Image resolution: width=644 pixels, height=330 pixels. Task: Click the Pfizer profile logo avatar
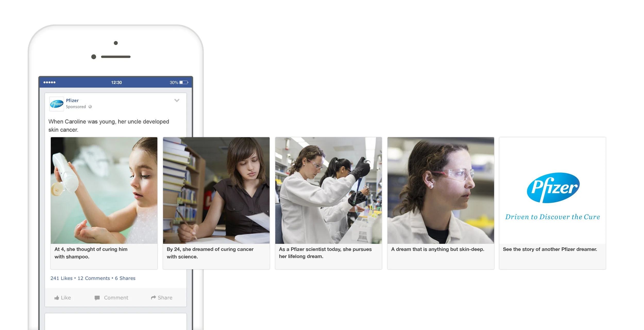point(57,104)
